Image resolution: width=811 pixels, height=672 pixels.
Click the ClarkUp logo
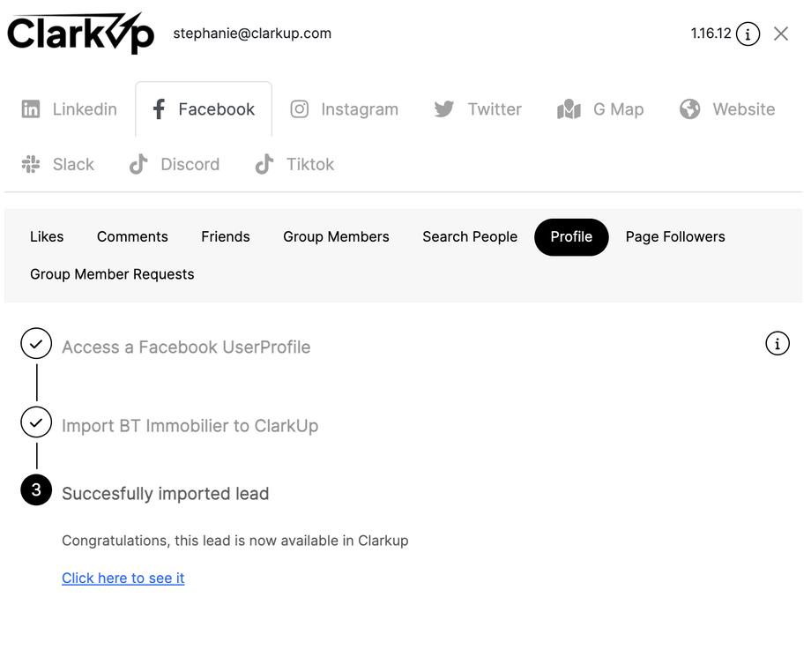(80, 34)
